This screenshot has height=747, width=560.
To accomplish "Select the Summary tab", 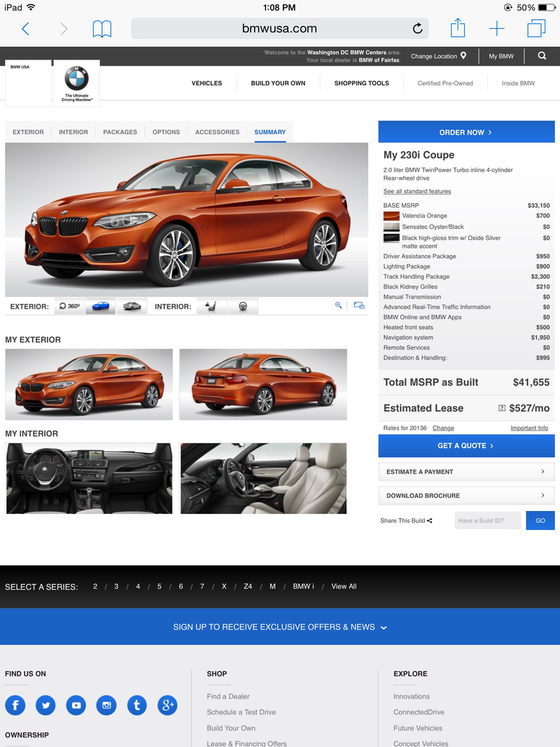I will [x=270, y=132].
